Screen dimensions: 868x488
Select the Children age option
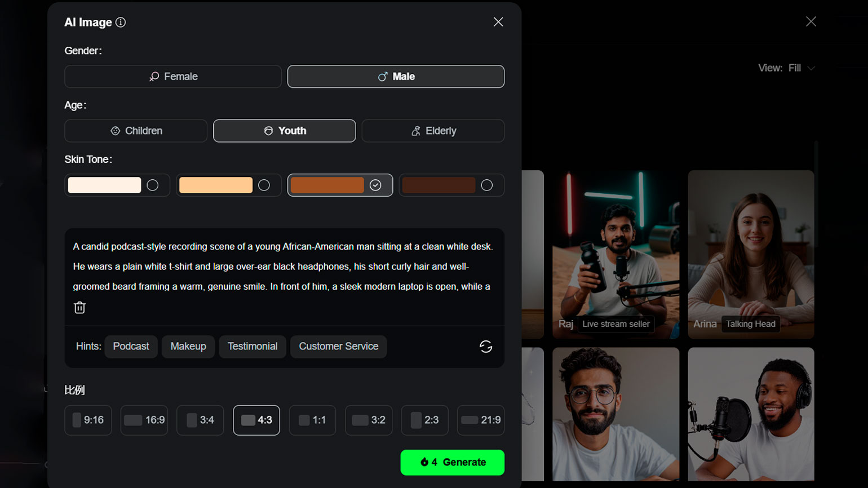[x=136, y=131]
